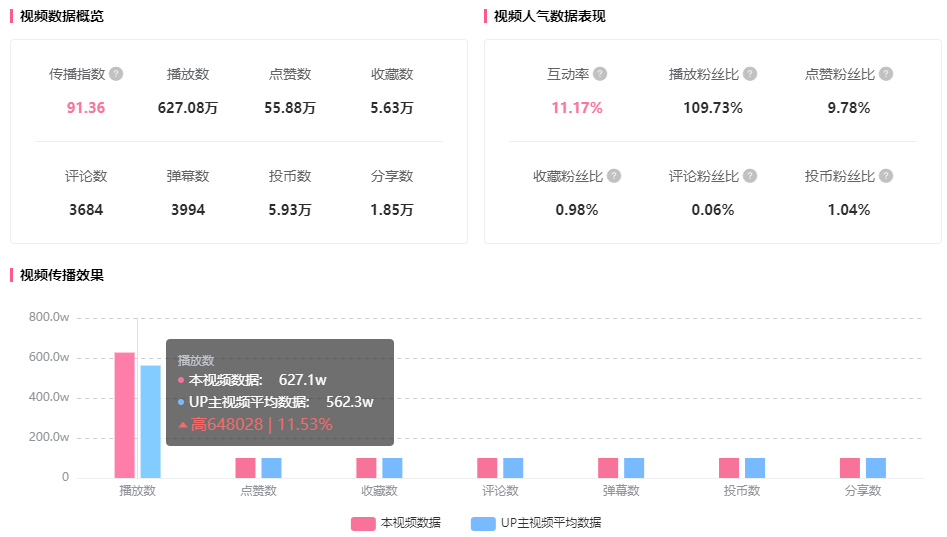Image resolution: width=947 pixels, height=537 pixels.
Task: Select the blue 播放数 average bar
Action: 150,421
